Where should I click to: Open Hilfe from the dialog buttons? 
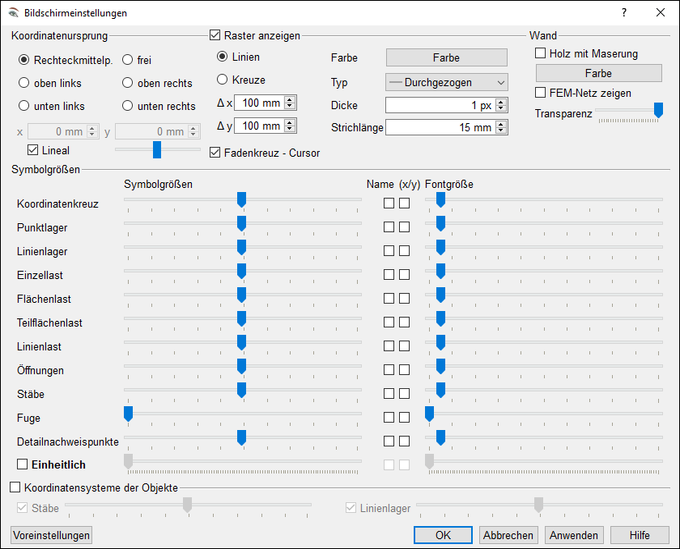(639, 535)
